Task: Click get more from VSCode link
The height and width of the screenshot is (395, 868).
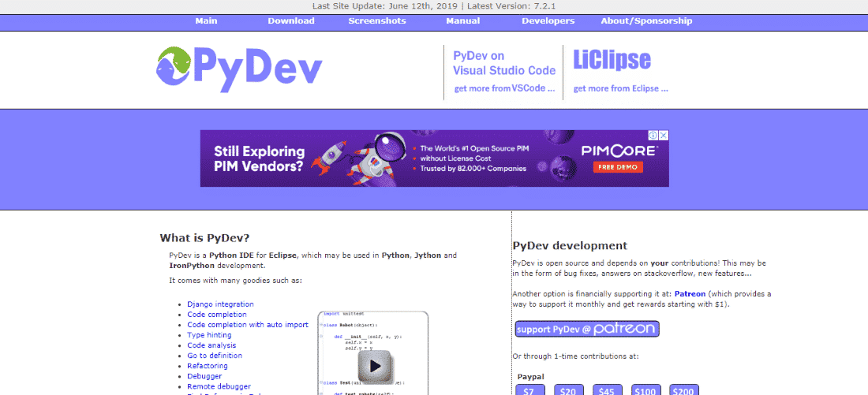Action: (x=504, y=88)
